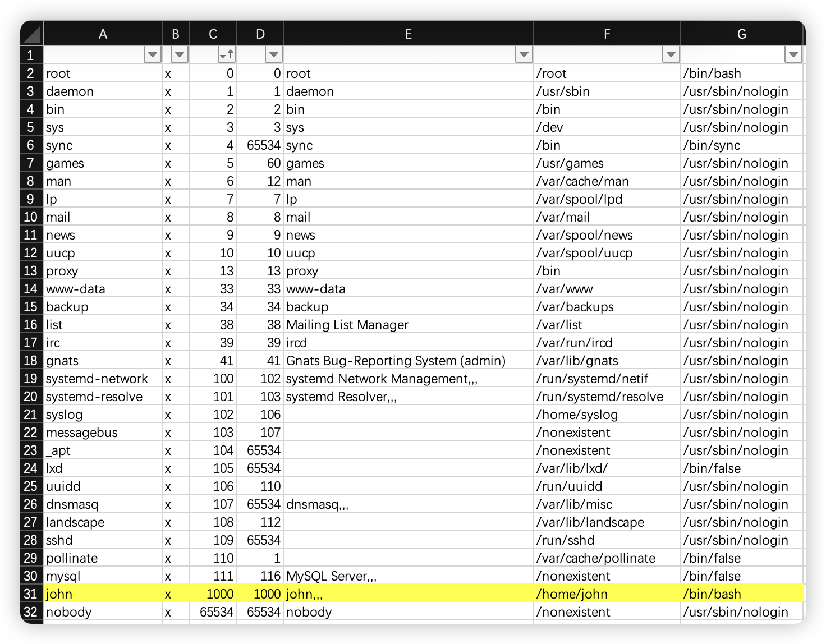Open sorted filter dropdown in column C

coord(226,54)
